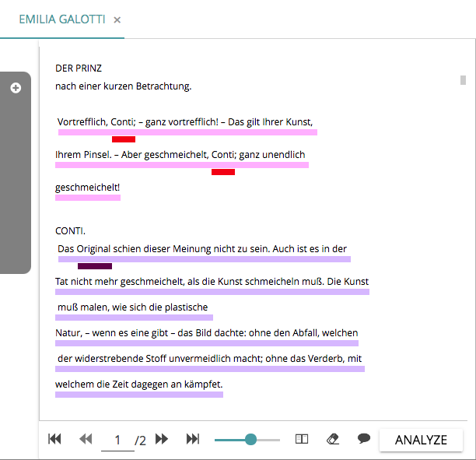
Task: Jump to the first page
Action: pyautogui.click(x=54, y=439)
